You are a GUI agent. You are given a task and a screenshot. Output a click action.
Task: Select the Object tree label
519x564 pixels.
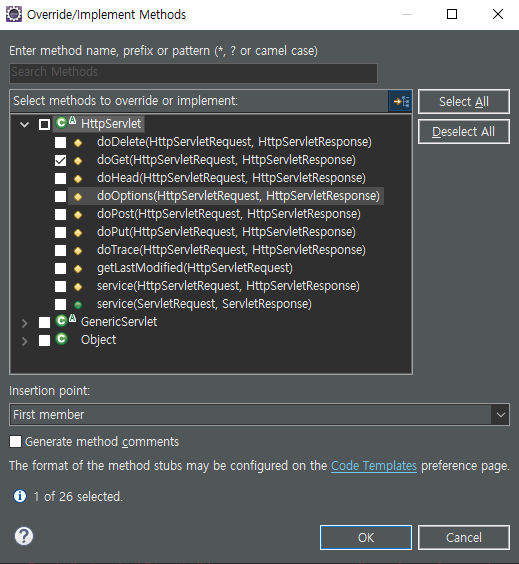click(x=98, y=340)
